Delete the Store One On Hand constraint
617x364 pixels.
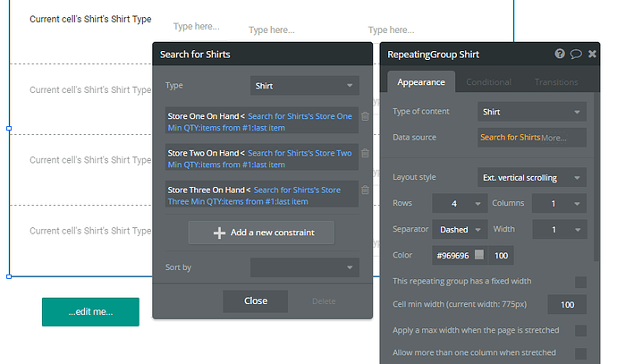365,115
